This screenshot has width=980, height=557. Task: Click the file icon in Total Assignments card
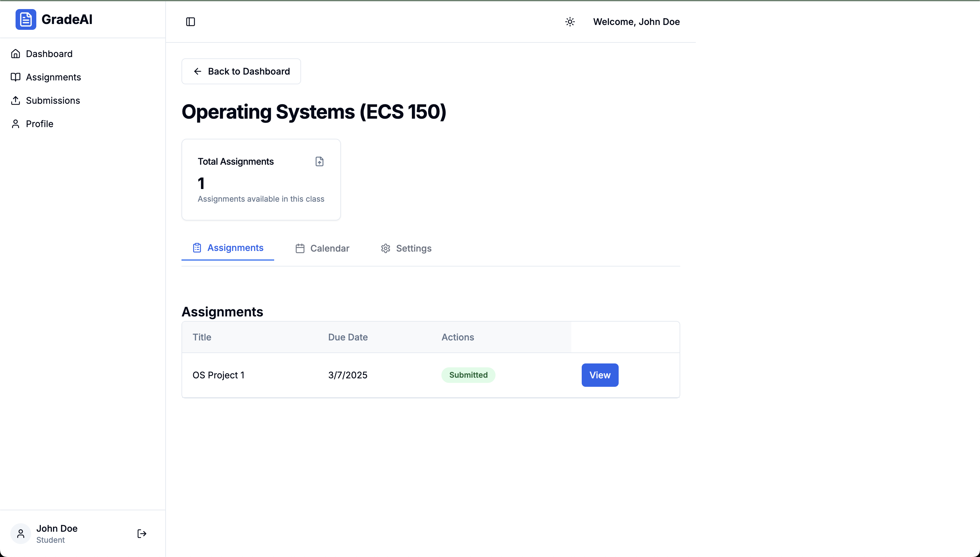319,161
